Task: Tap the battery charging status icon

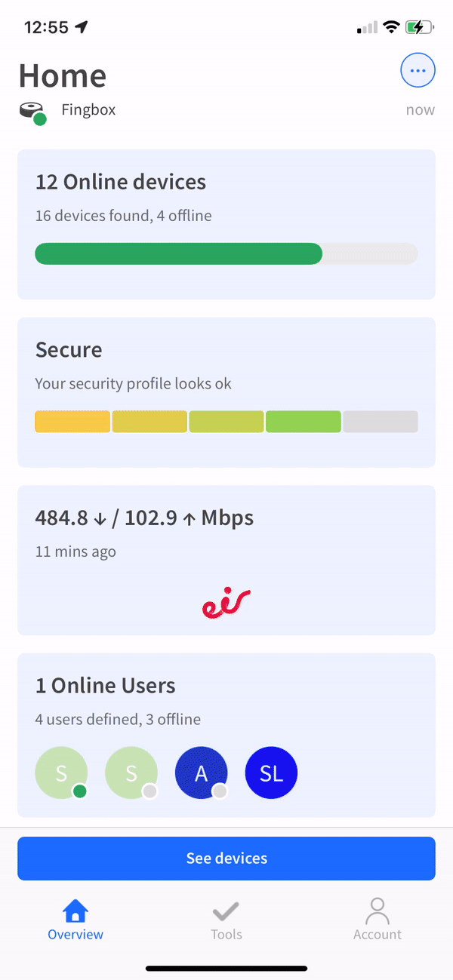Action: pos(419,28)
